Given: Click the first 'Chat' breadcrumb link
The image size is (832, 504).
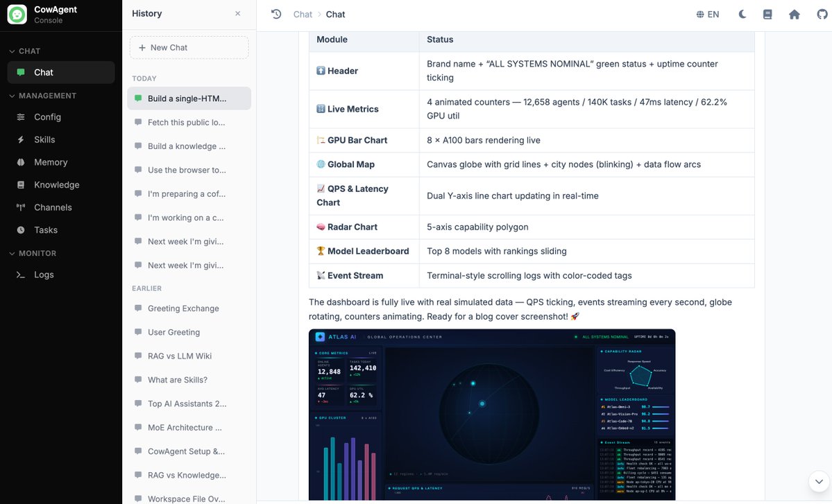Looking at the screenshot, I should [303, 15].
